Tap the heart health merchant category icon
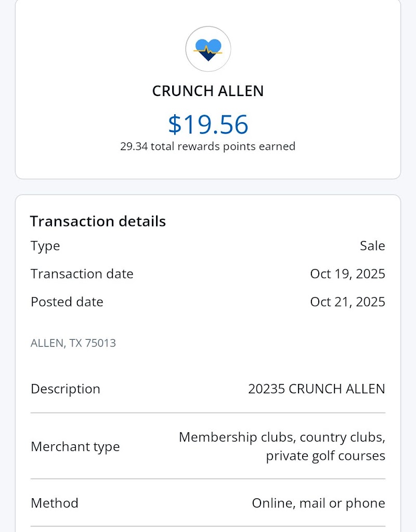This screenshot has height=532, width=416. point(208,49)
